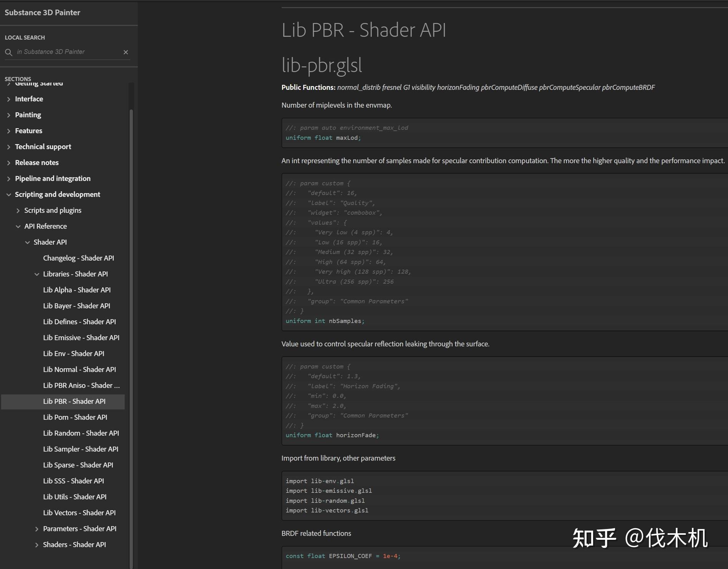Open Lib Env - Shader API page

coord(73,353)
